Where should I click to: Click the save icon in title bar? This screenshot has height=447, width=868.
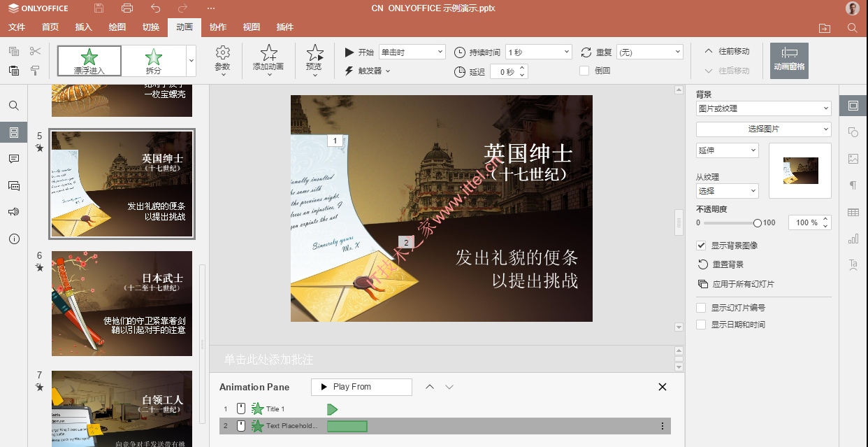click(x=99, y=8)
